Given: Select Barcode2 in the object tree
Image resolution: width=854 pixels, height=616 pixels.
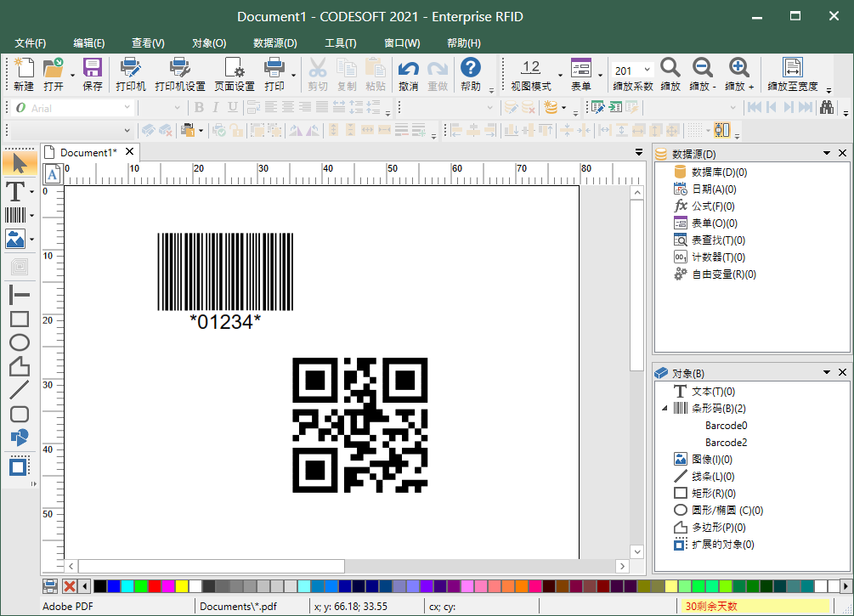Looking at the screenshot, I should tap(726, 443).
